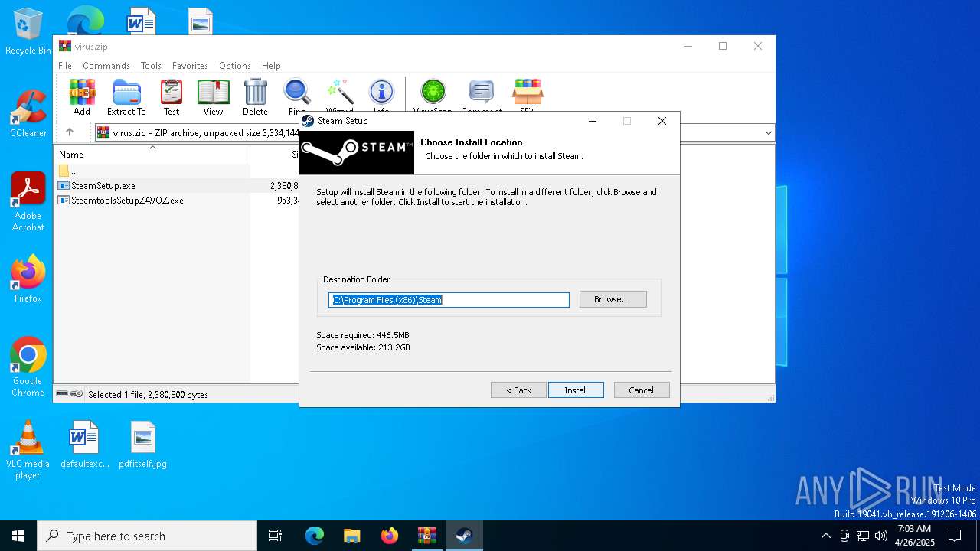
Task: Go up one folder in WinRAR
Action: coord(70,132)
